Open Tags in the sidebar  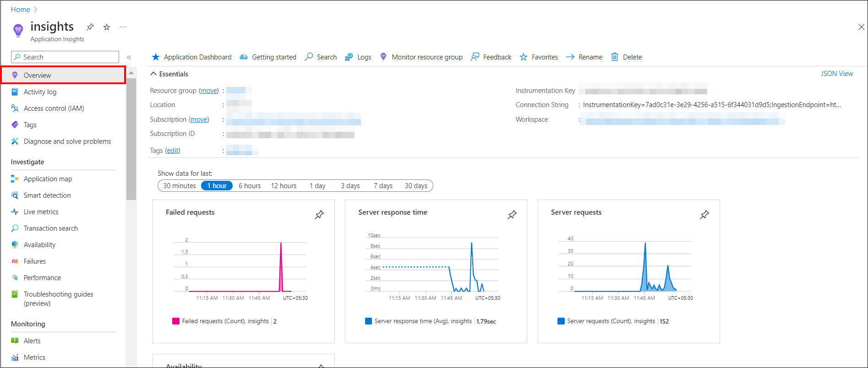30,125
